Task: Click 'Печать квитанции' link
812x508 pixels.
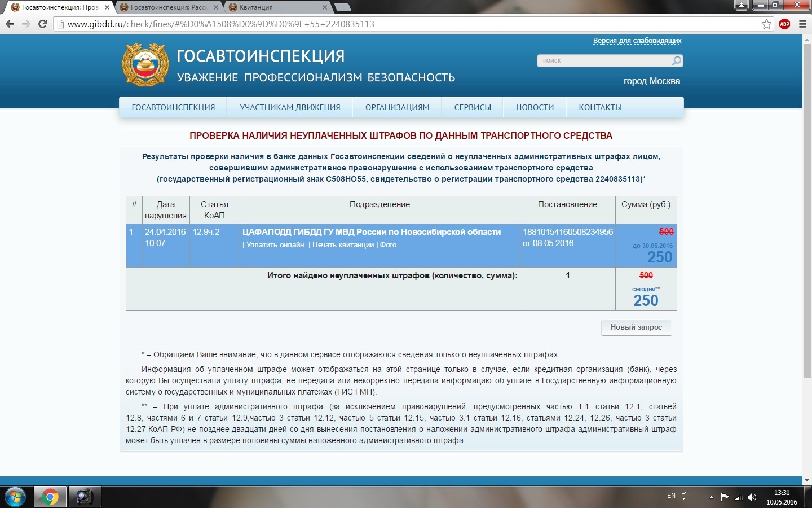Action: (343, 245)
